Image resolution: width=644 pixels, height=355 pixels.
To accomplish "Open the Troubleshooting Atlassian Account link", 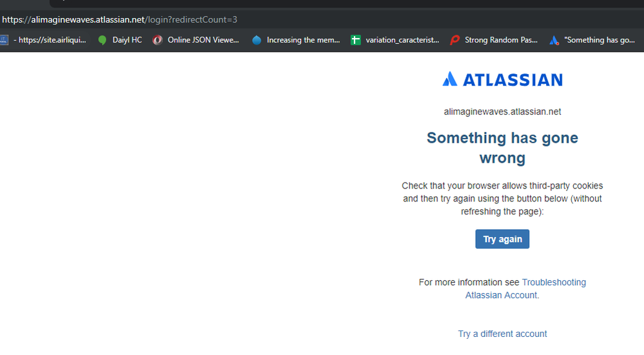I will 502,289.
